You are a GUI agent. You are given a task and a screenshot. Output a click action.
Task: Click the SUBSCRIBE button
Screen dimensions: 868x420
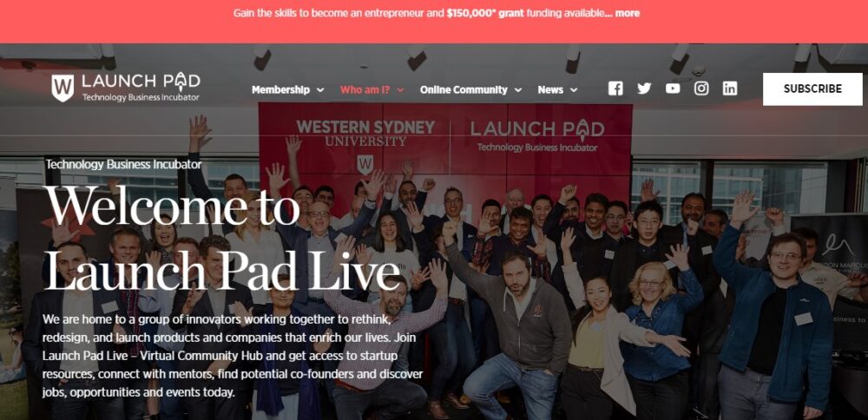[x=812, y=89]
